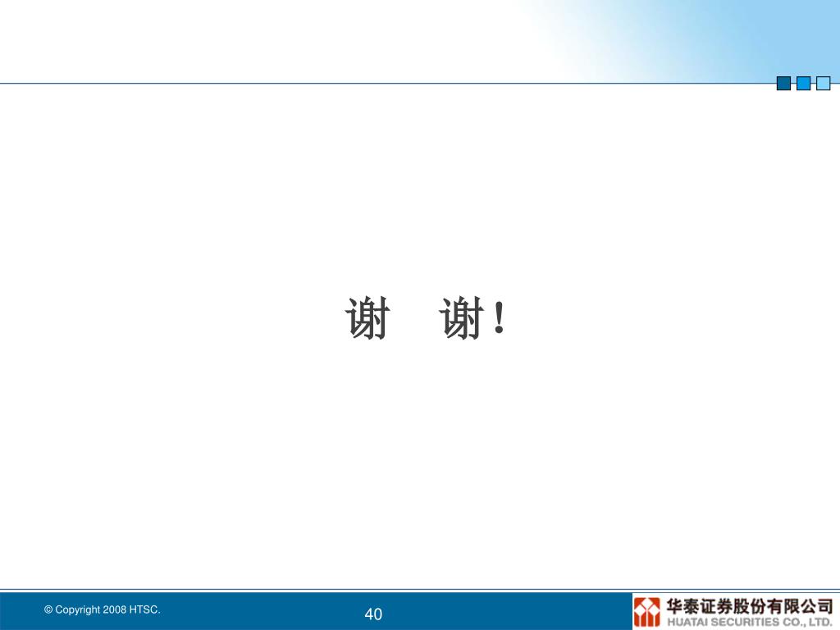This screenshot has width=840, height=630.
Task: Click the Huatai Securities red logo icon
Action: click(646, 612)
